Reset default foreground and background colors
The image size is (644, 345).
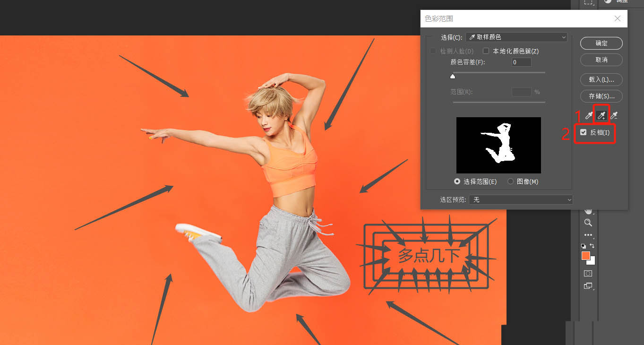(584, 246)
